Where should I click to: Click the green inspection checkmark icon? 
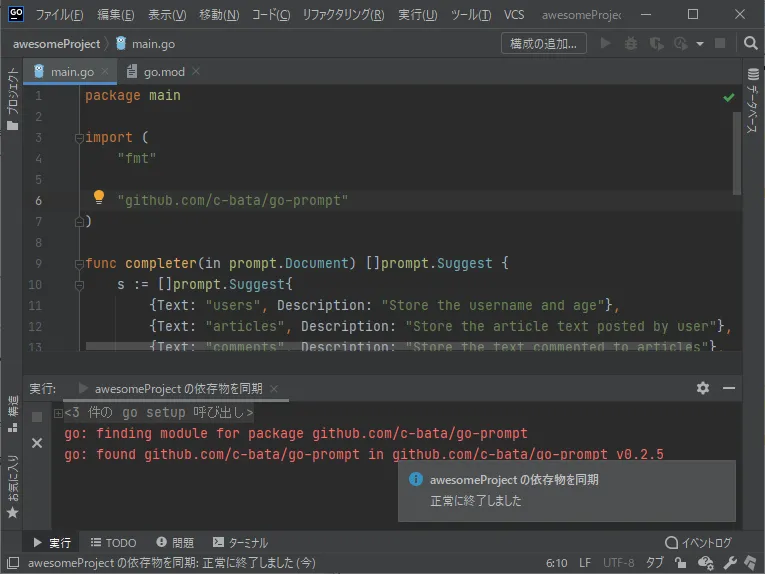click(x=728, y=97)
